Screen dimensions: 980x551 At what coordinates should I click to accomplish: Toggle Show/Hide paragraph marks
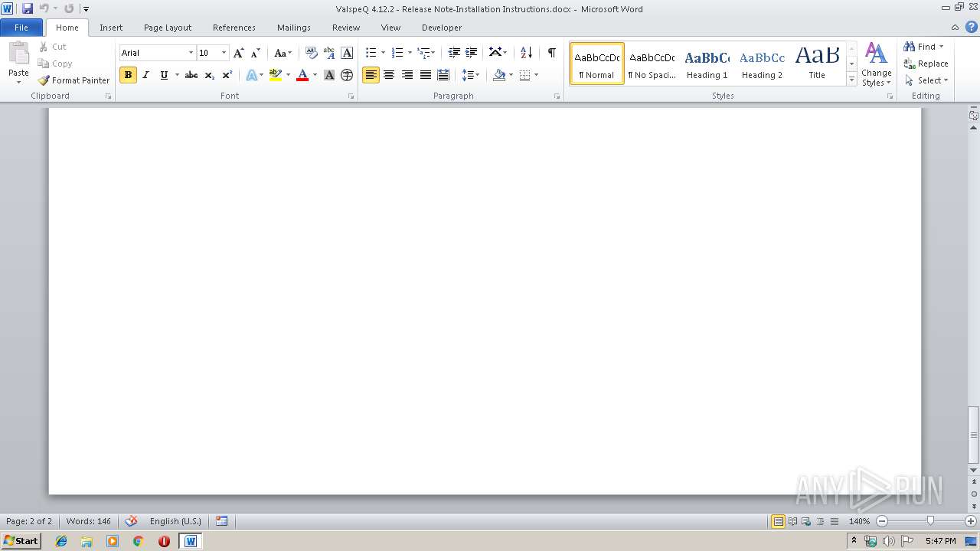(551, 53)
